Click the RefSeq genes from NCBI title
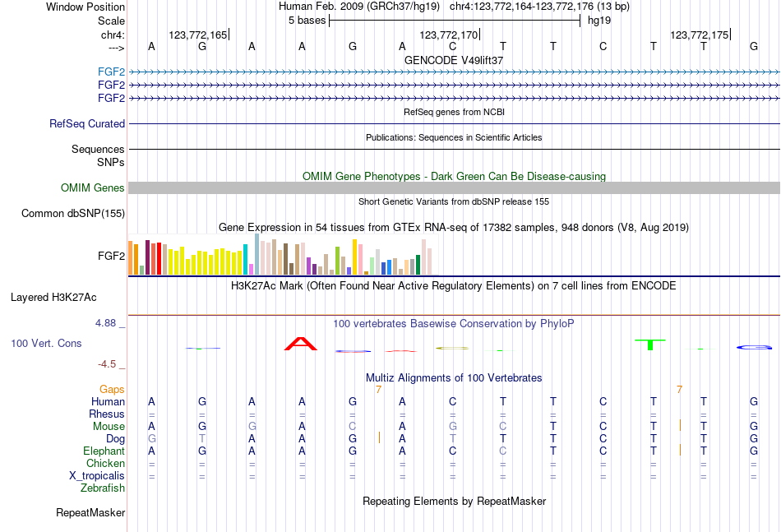Viewport: 781px width, 532px height. coord(454,112)
